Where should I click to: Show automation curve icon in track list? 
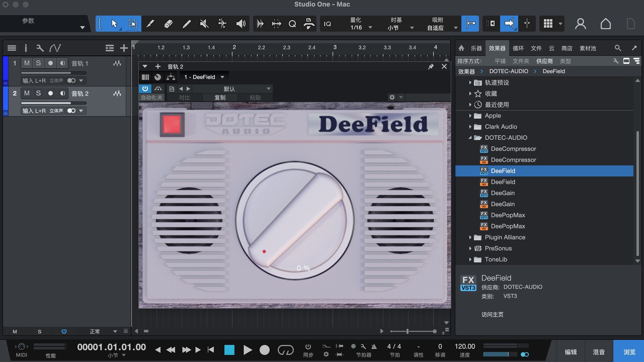tap(55, 48)
